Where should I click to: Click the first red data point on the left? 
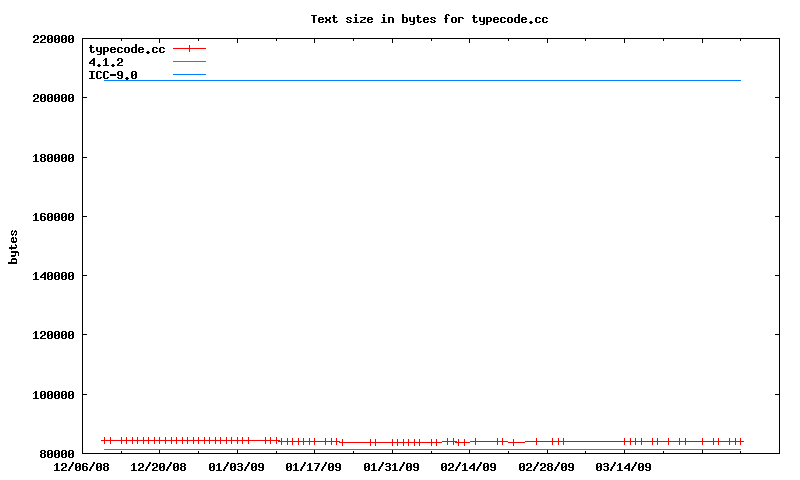[x=104, y=440]
